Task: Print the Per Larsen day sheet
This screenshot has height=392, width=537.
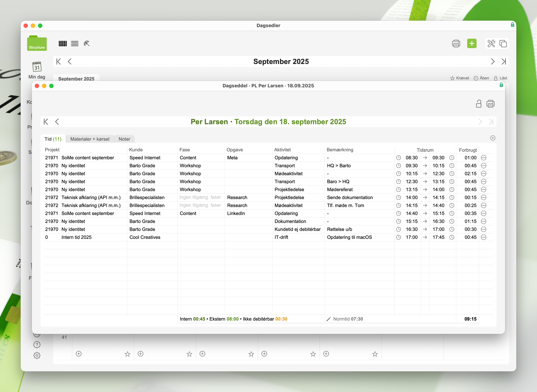Action: [x=490, y=104]
